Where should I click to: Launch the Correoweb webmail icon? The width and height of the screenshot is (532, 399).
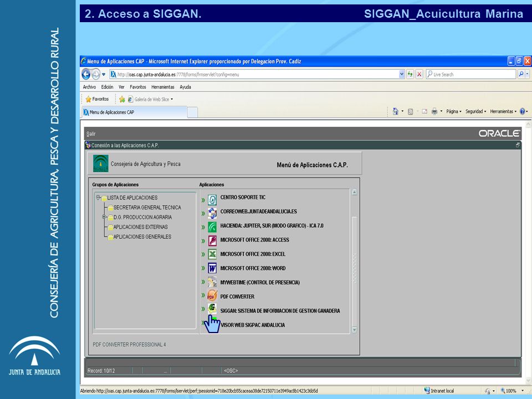pos(212,213)
